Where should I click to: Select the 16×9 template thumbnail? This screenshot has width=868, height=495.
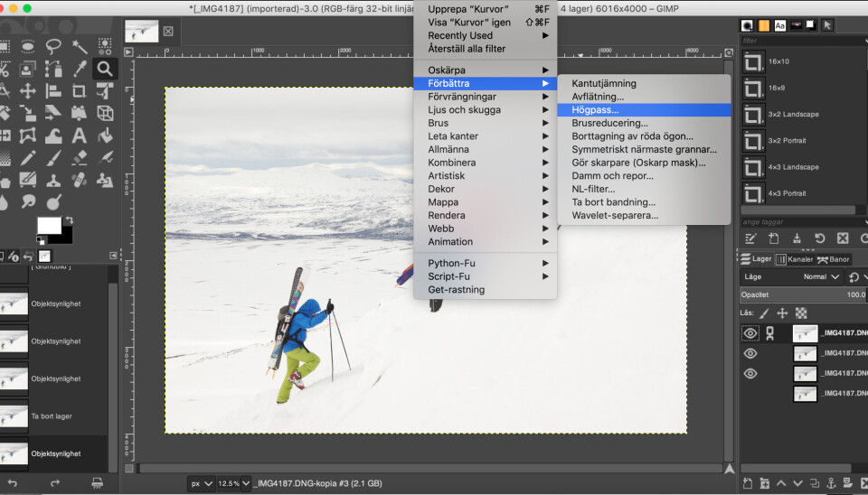tap(753, 88)
